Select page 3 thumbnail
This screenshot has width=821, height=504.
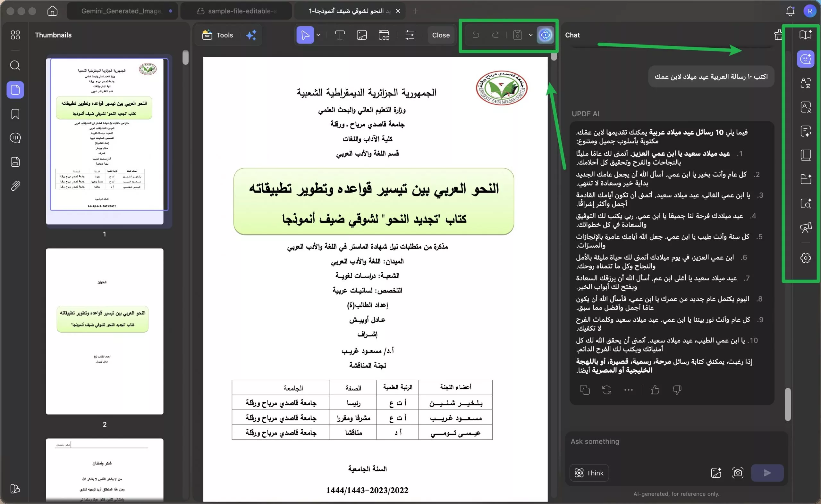[105, 470]
